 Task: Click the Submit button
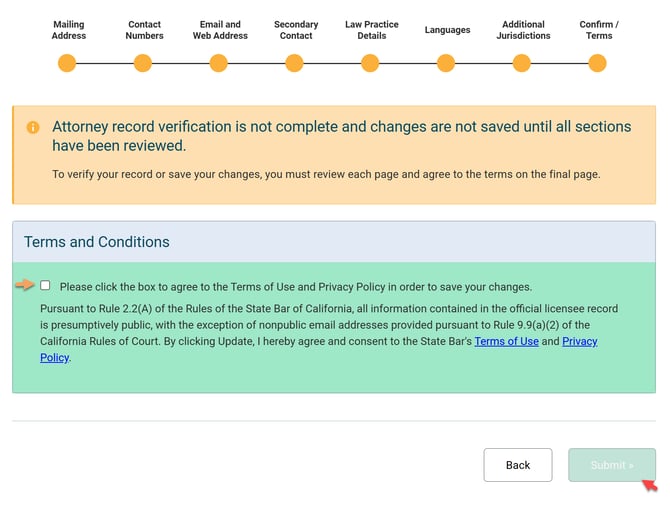click(612, 465)
